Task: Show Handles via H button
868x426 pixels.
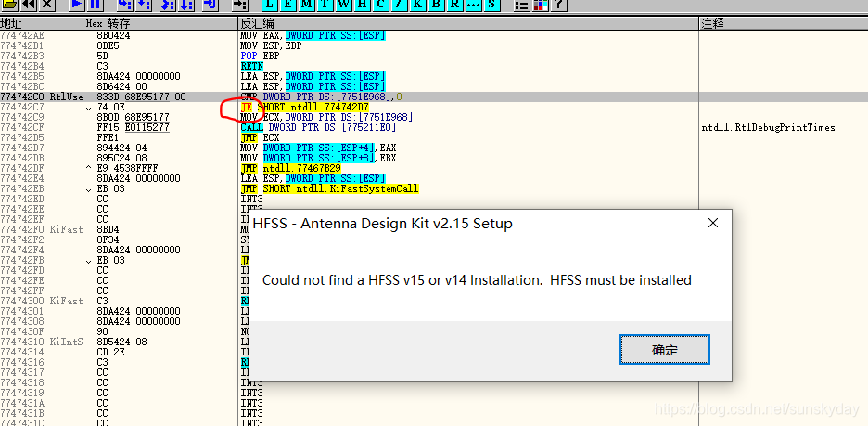Action: pos(363,5)
